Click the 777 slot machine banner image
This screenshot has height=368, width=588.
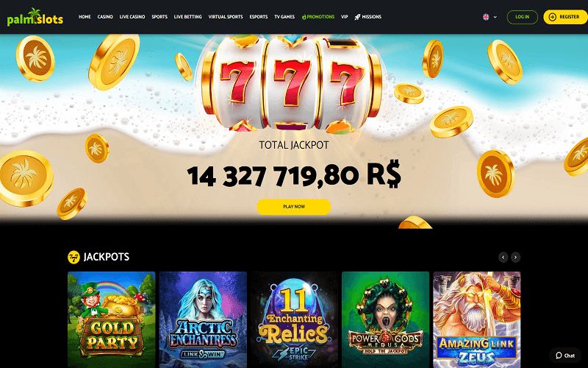291,83
